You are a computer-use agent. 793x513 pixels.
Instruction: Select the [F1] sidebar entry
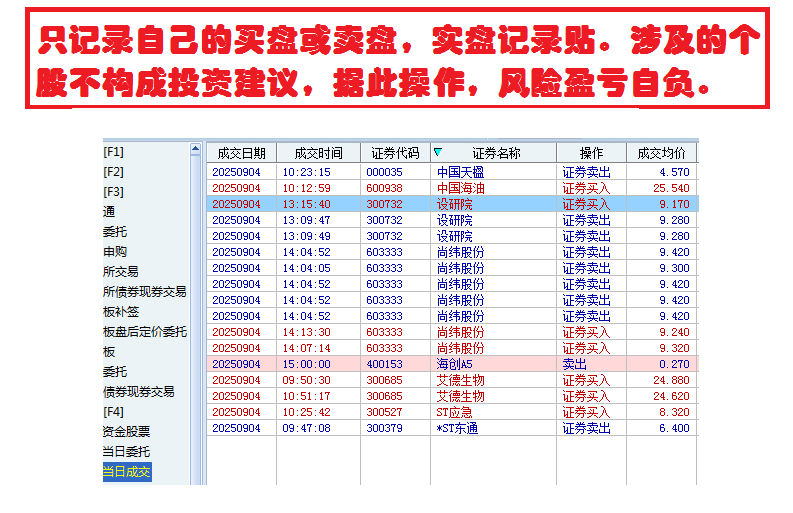tap(113, 152)
